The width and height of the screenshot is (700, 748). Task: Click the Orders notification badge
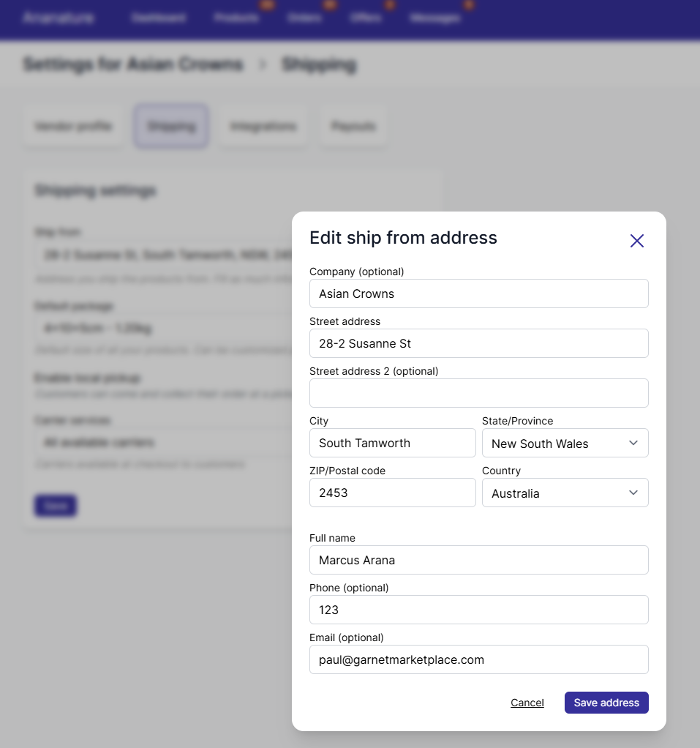tap(329, 6)
